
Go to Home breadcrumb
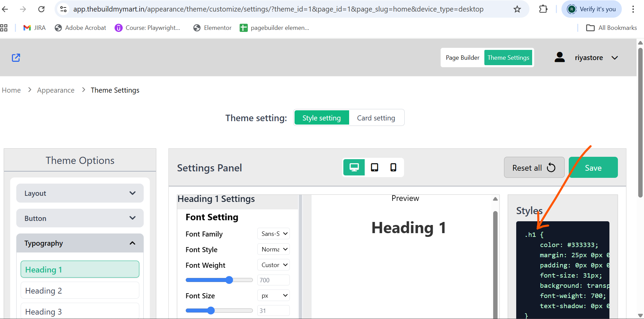point(11,90)
